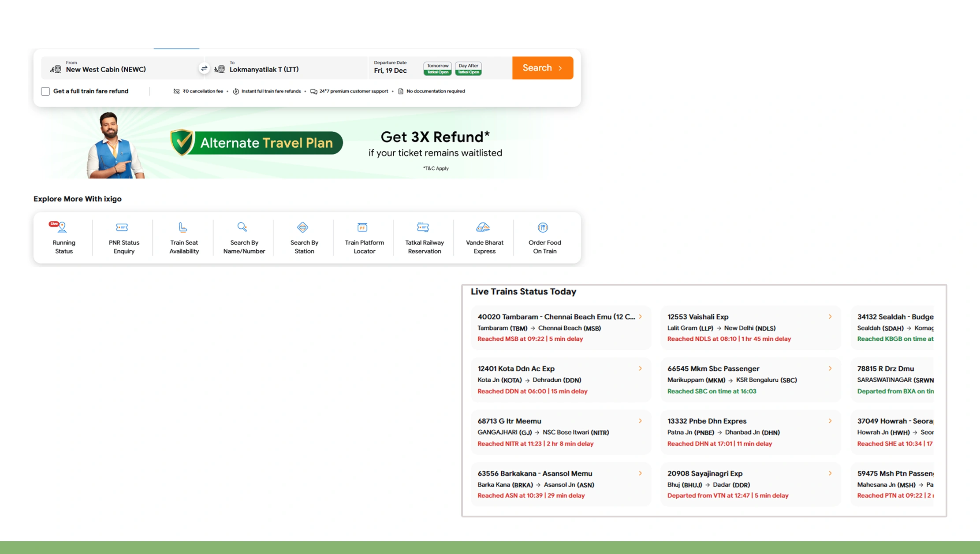Swap From and To stations

tap(204, 68)
